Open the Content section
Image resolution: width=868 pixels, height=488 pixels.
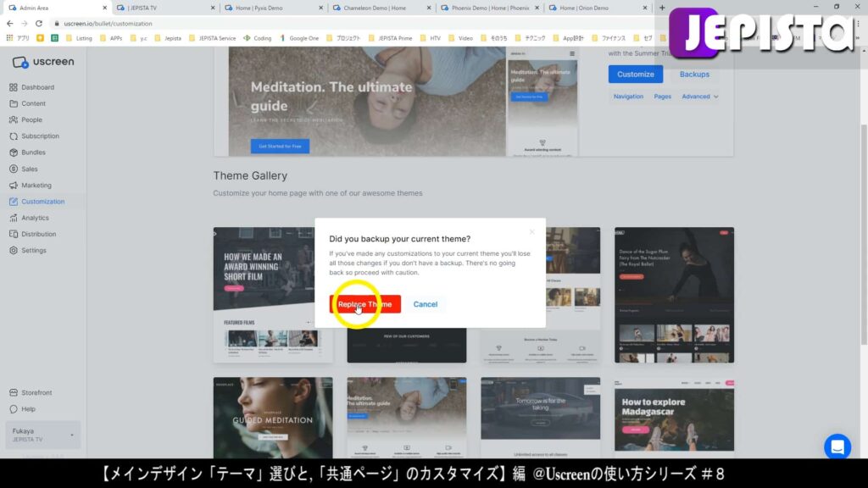tap(33, 103)
